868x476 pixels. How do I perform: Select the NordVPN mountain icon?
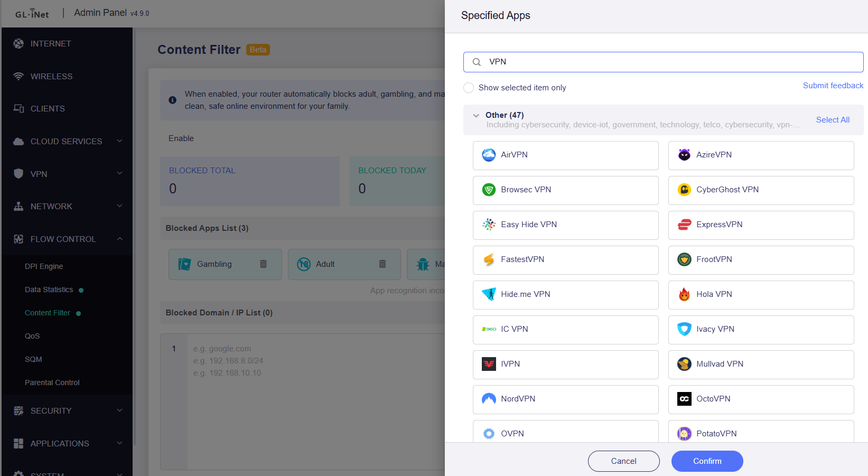point(489,399)
